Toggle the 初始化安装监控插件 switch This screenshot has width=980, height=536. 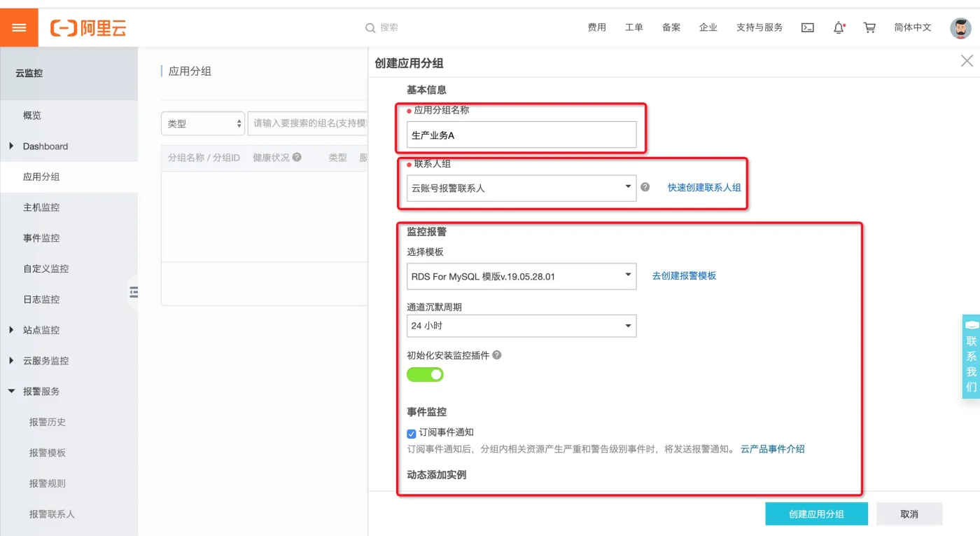click(425, 375)
